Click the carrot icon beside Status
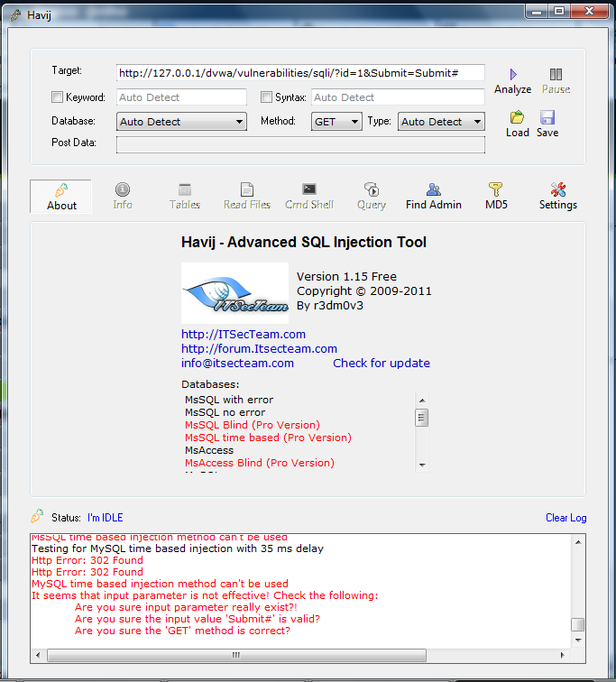This screenshot has width=616, height=682. 37,516
